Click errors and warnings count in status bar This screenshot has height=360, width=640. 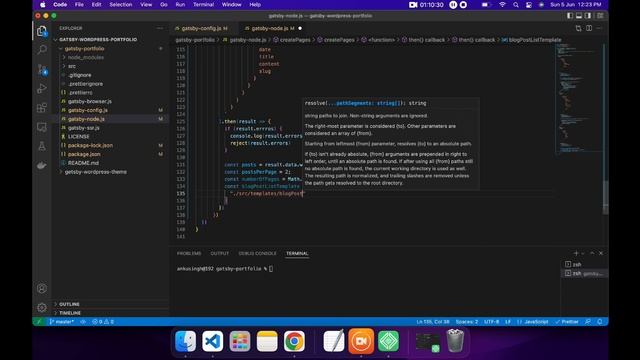[103, 322]
